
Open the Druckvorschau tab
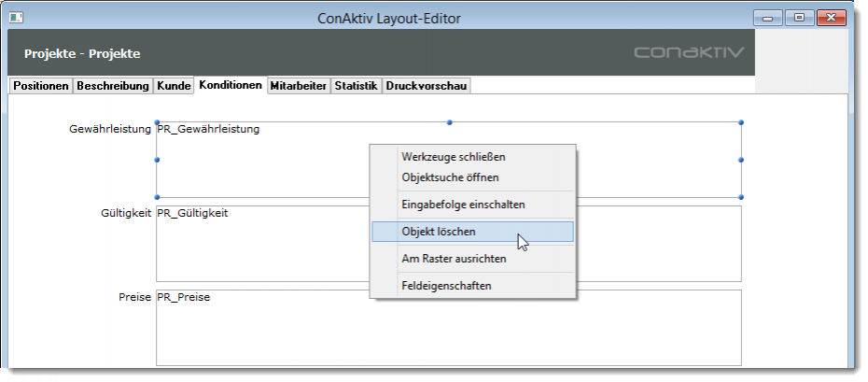(426, 86)
